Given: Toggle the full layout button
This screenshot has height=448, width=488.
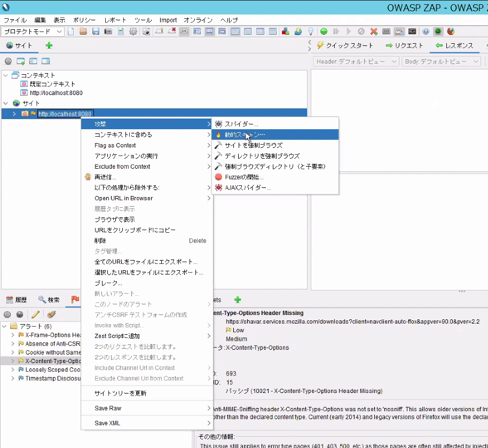Looking at the screenshot, I should click(222, 32).
